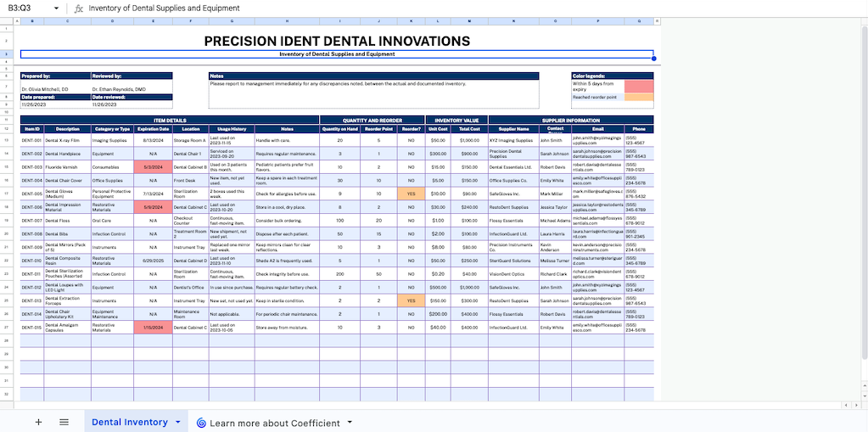Open the all sheets list icon
This screenshot has height=432, width=868.
point(64,422)
